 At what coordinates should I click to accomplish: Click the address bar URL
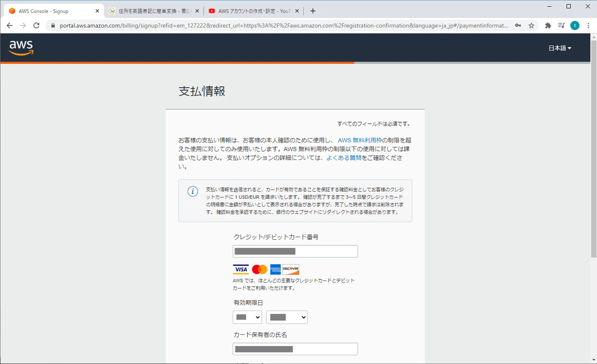click(x=283, y=25)
